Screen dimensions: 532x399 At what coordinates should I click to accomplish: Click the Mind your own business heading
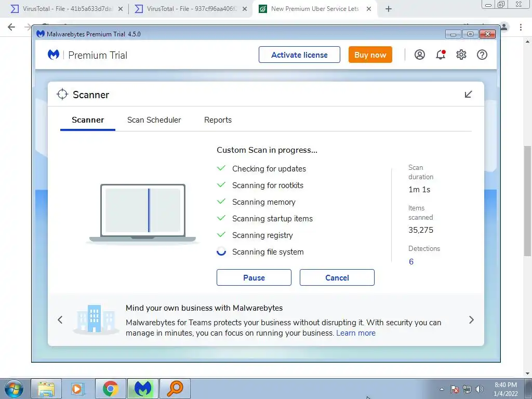[x=204, y=308]
